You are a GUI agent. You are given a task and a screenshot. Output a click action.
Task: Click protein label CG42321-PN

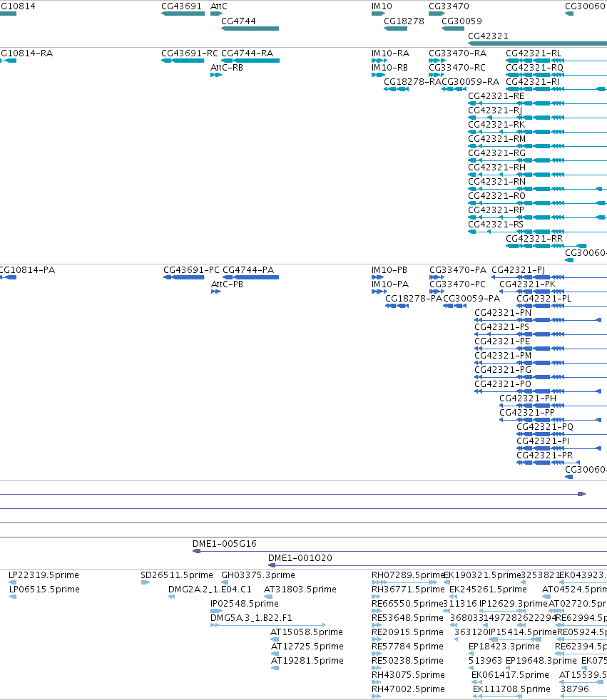pyautogui.click(x=503, y=313)
